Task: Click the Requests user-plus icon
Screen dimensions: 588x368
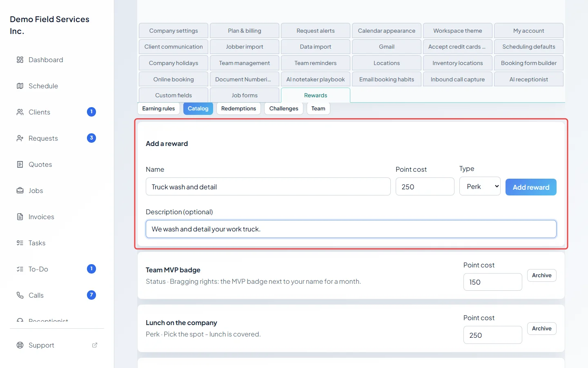Action: tap(20, 138)
